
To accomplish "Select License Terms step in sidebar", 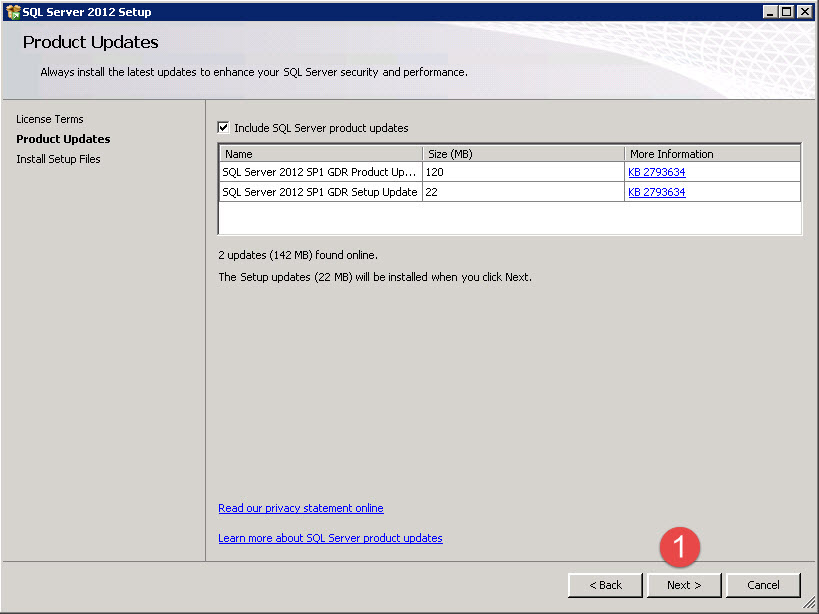I will 50,119.
